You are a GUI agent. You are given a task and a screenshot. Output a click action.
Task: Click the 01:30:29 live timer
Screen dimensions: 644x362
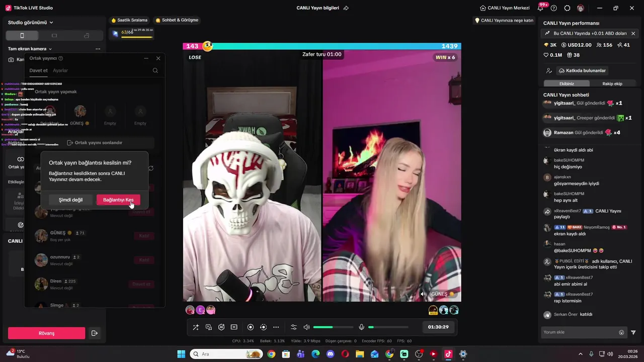438,327
